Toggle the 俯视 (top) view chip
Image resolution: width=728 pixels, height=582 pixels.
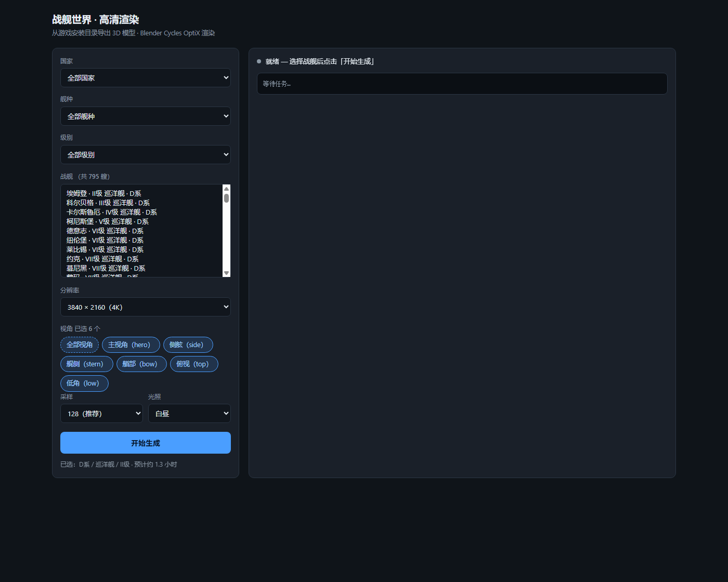pyautogui.click(x=194, y=364)
